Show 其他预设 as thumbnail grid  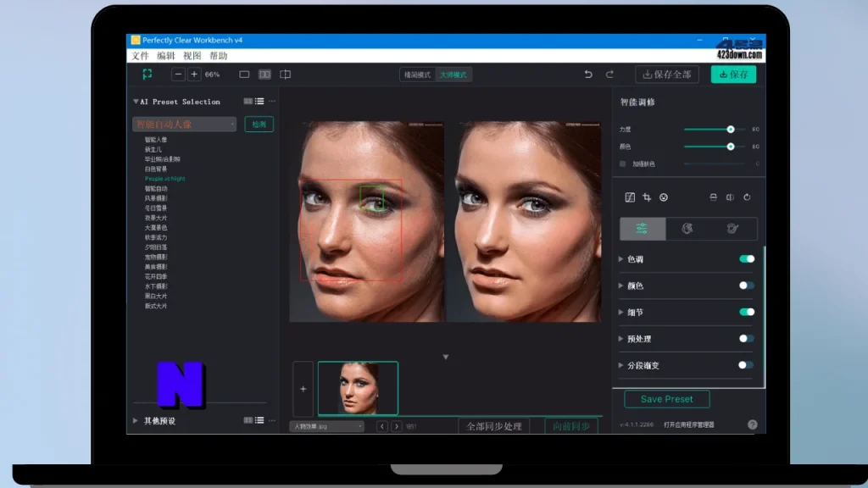[x=248, y=420]
